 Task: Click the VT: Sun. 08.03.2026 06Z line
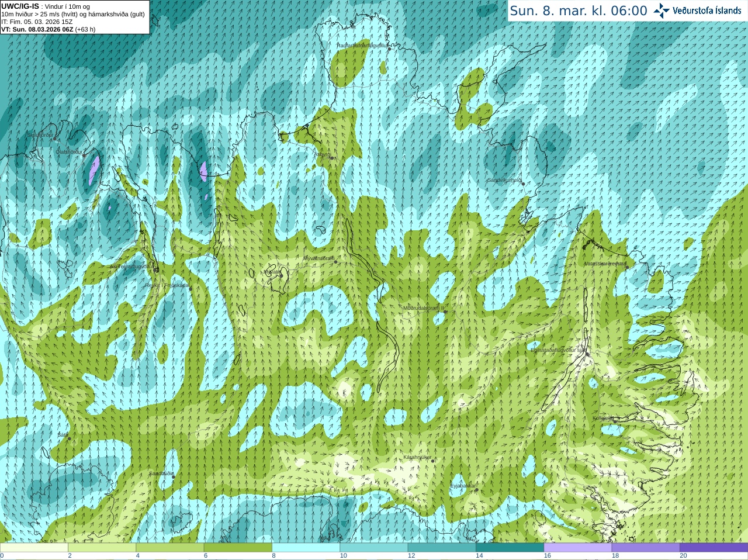click(x=48, y=29)
